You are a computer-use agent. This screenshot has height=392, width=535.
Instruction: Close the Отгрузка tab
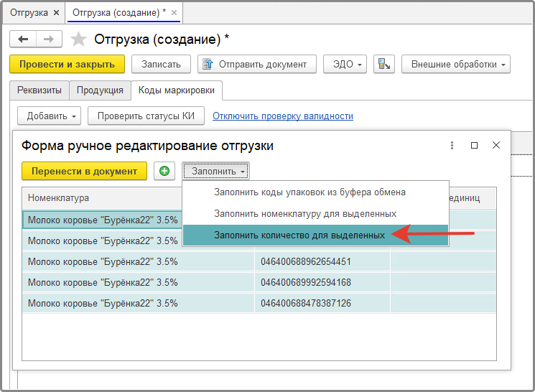pos(57,13)
